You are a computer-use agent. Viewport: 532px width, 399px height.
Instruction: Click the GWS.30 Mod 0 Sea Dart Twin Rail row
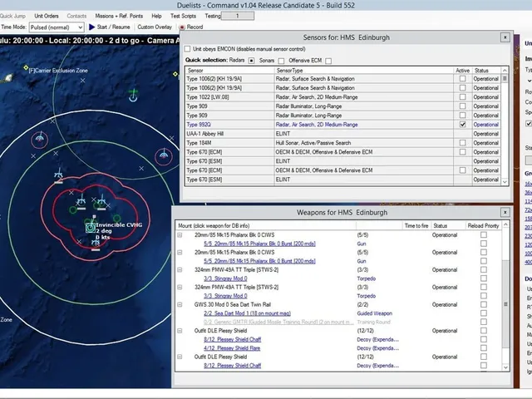click(x=338, y=305)
